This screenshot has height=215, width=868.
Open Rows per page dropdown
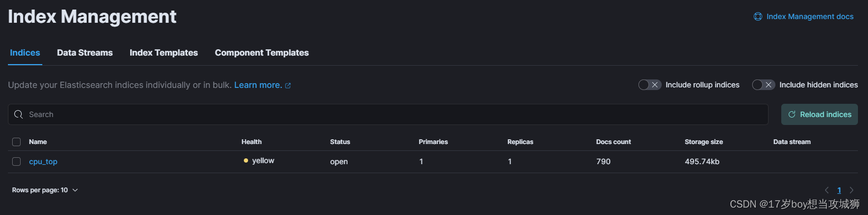[45, 190]
